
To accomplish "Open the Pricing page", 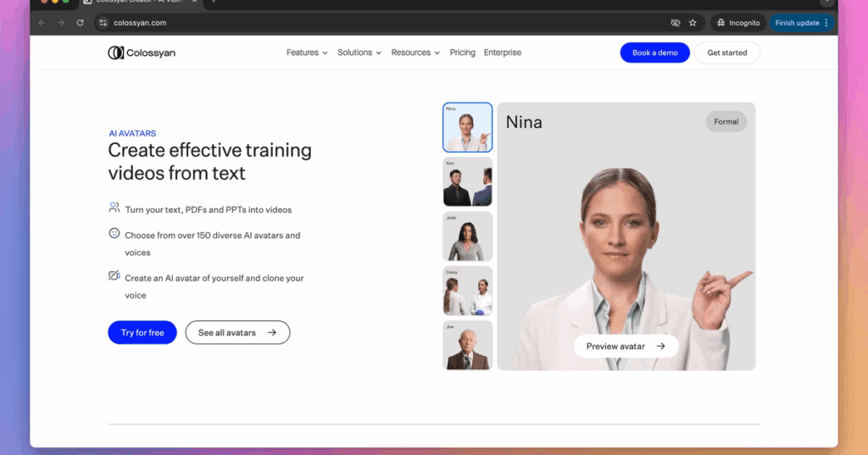I will [462, 53].
